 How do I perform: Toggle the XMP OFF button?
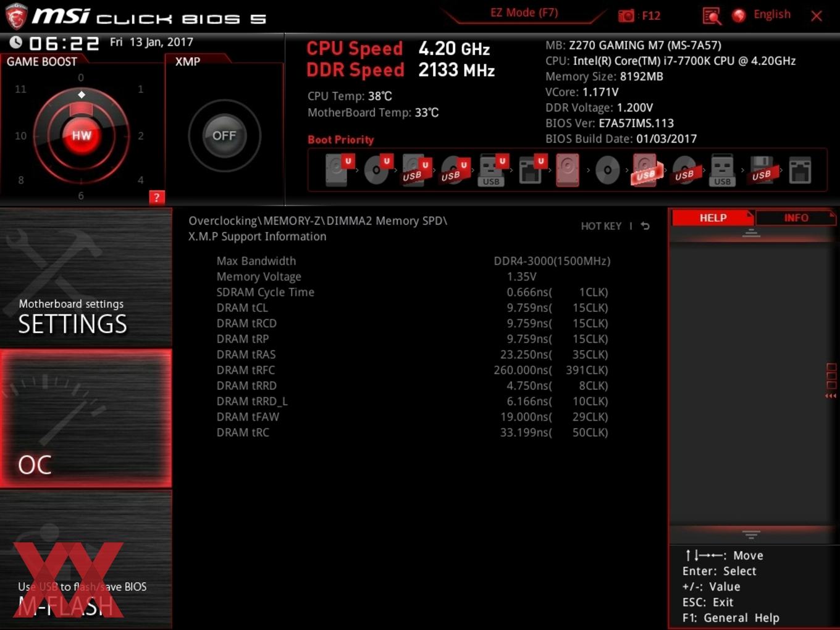point(224,135)
